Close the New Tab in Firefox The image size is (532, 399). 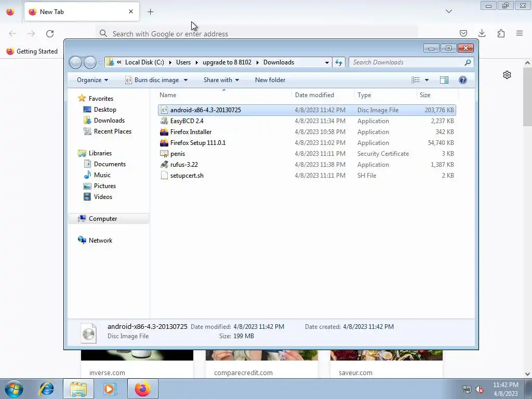pos(130,11)
